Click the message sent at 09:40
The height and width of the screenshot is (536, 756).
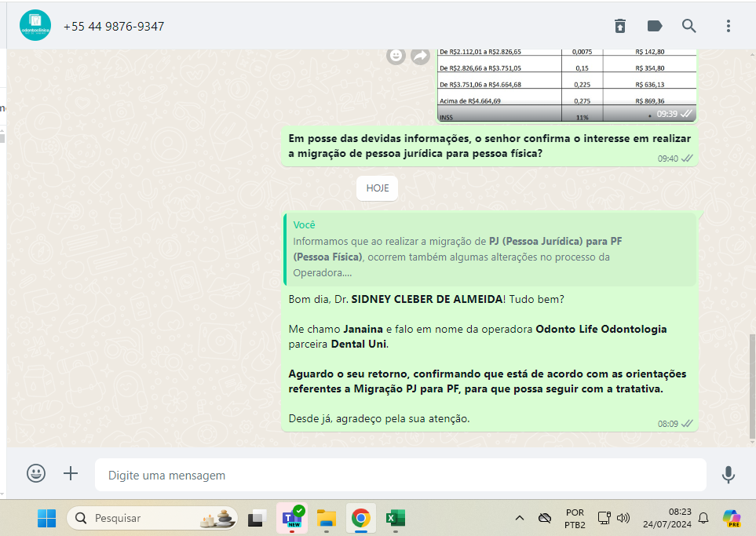[x=489, y=147]
